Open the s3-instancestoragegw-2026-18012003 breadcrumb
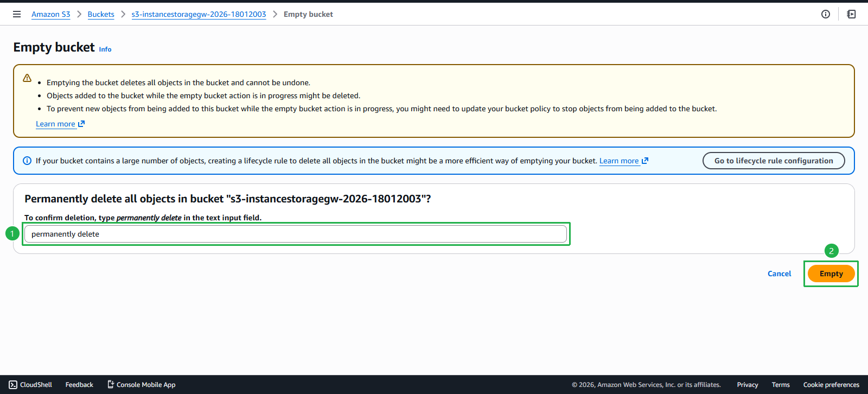This screenshot has height=394, width=868. coord(199,14)
